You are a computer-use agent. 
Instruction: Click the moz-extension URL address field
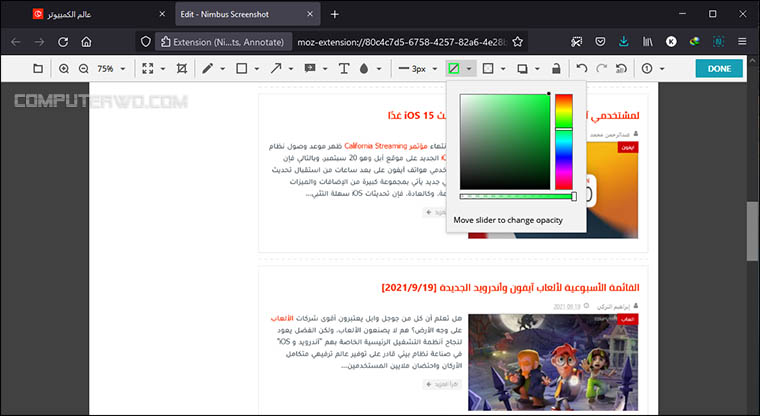click(401, 42)
